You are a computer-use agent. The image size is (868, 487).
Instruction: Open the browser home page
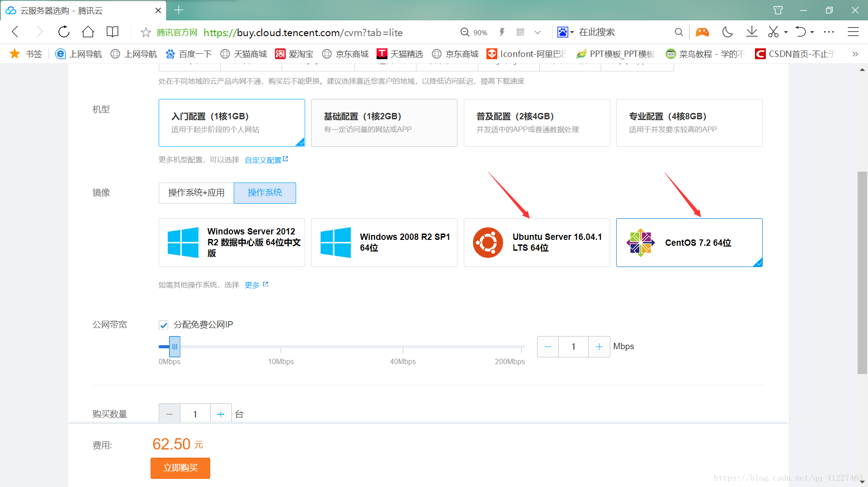pyautogui.click(x=88, y=32)
